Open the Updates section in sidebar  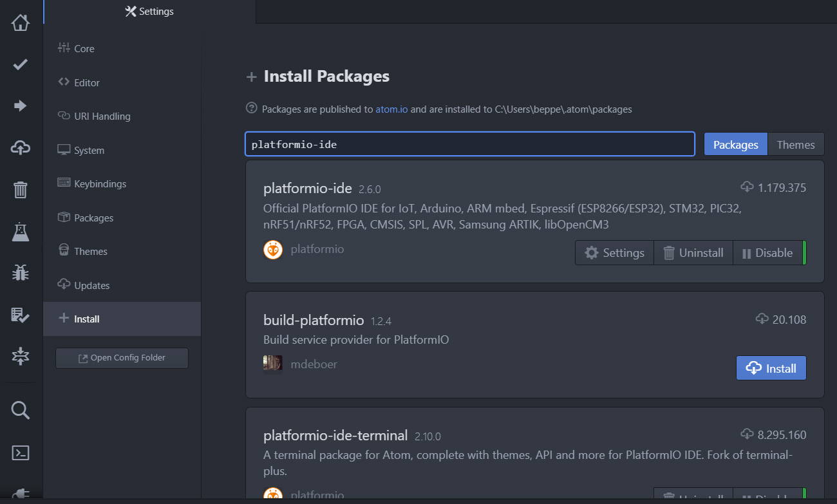[122, 285]
